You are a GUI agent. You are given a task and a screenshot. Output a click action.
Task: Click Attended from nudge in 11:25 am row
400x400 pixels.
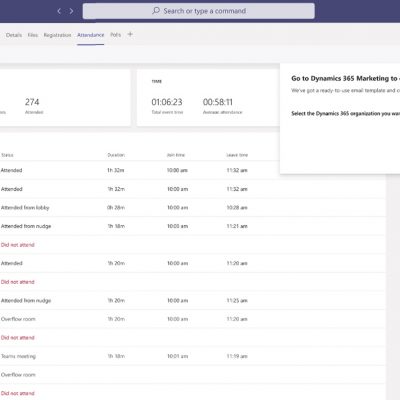point(26,301)
